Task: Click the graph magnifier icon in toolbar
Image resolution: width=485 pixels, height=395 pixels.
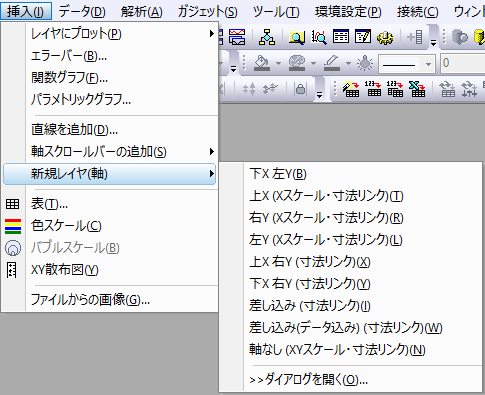Action: [x=319, y=37]
